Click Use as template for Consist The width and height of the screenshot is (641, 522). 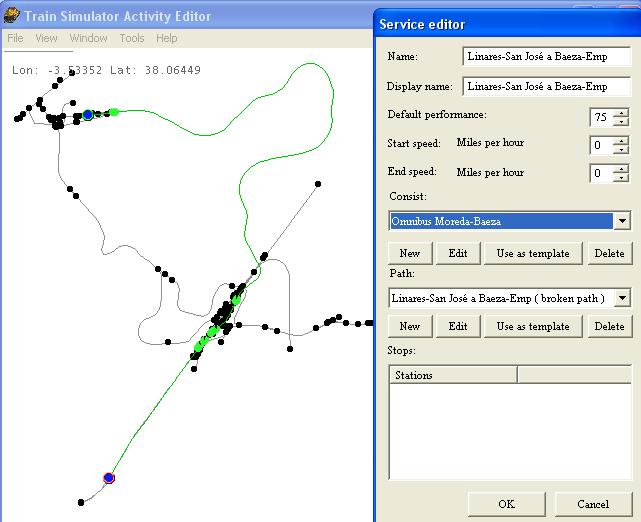533,253
